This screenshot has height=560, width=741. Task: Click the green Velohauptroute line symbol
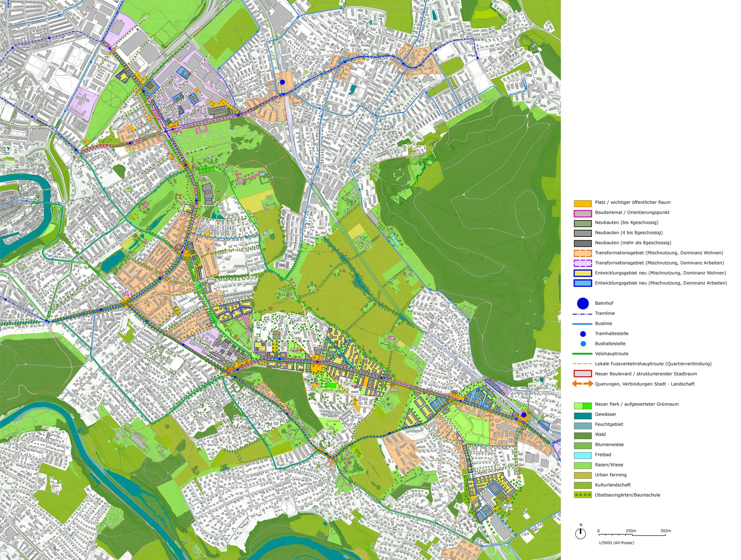(x=582, y=354)
